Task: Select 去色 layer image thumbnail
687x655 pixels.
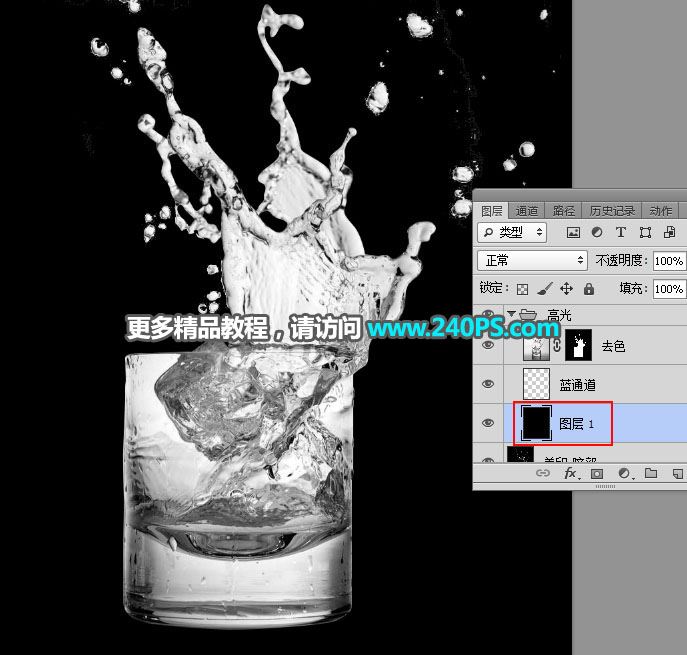Action: tap(536, 346)
